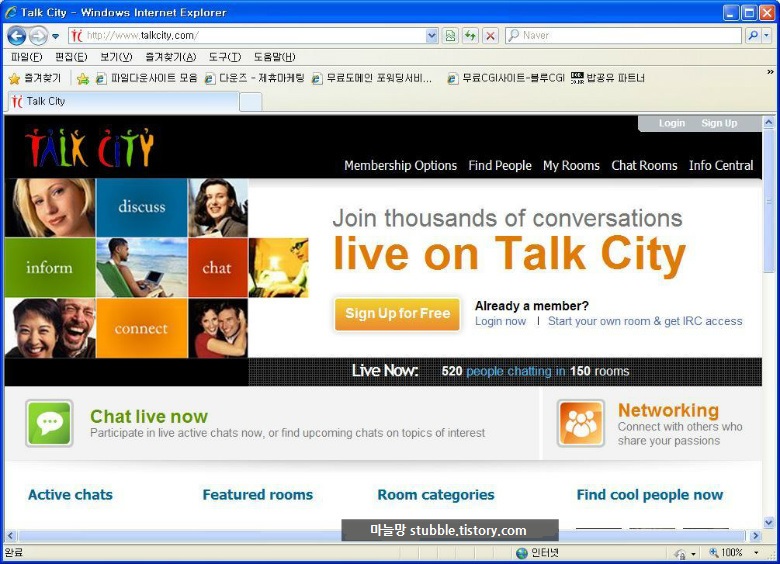780x564 pixels.
Task: Click the 인터넷 zone globe icon
Action: click(521, 553)
